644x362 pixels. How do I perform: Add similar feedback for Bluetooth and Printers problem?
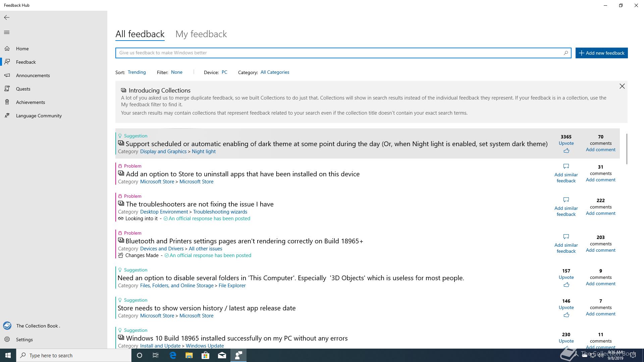566,244
